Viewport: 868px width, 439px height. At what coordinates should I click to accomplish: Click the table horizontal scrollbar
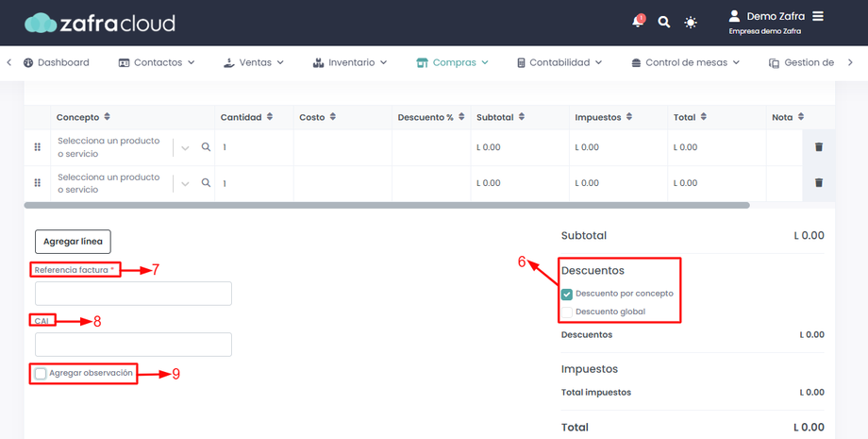tap(387, 205)
